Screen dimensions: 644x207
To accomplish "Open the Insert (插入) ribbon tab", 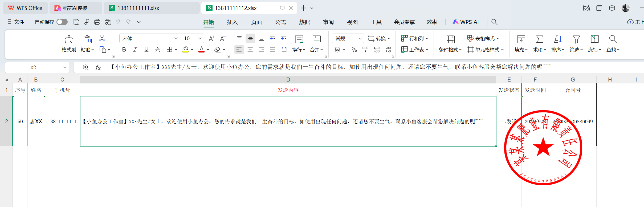I will 232,22.
